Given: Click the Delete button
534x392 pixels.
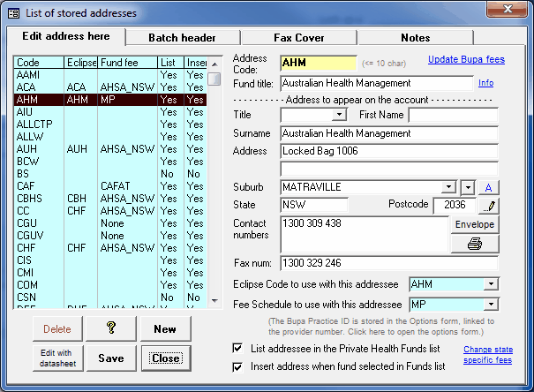Looking at the screenshot, I should pyautogui.click(x=57, y=328).
